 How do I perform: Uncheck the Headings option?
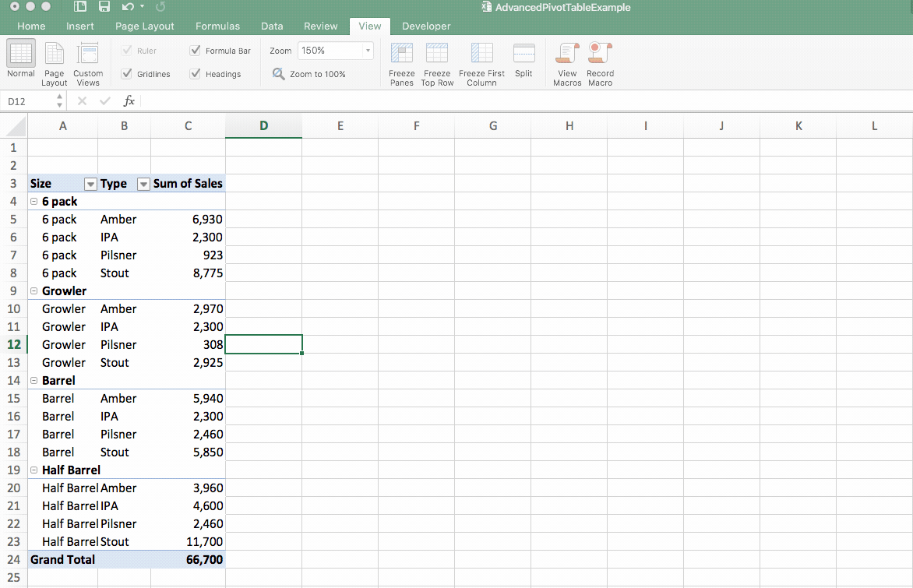coord(195,73)
